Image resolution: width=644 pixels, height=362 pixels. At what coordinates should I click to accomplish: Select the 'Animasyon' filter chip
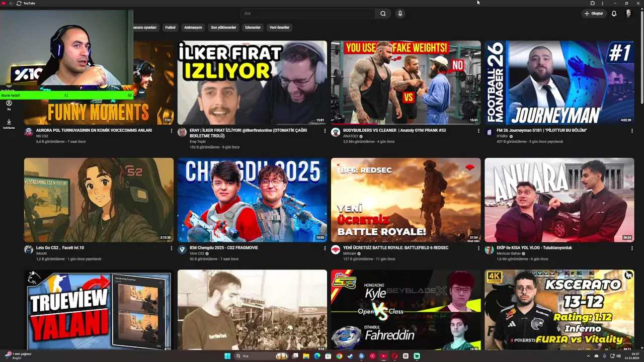(193, 27)
